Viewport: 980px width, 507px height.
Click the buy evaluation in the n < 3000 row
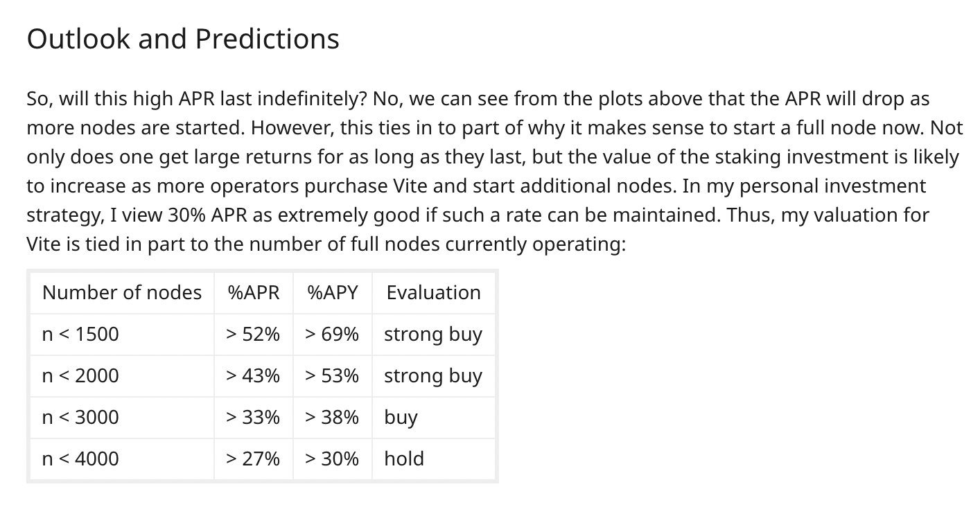[401, 418]
